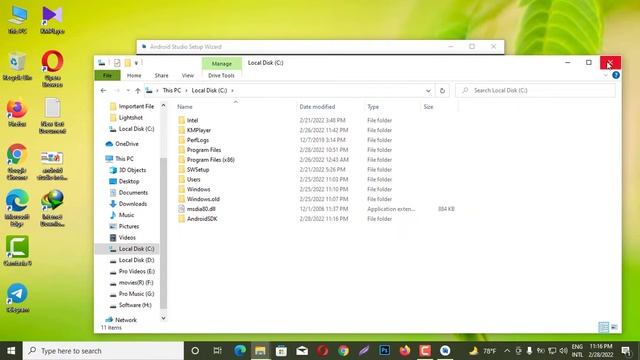Go up one folder level

(x=138, y=91)
